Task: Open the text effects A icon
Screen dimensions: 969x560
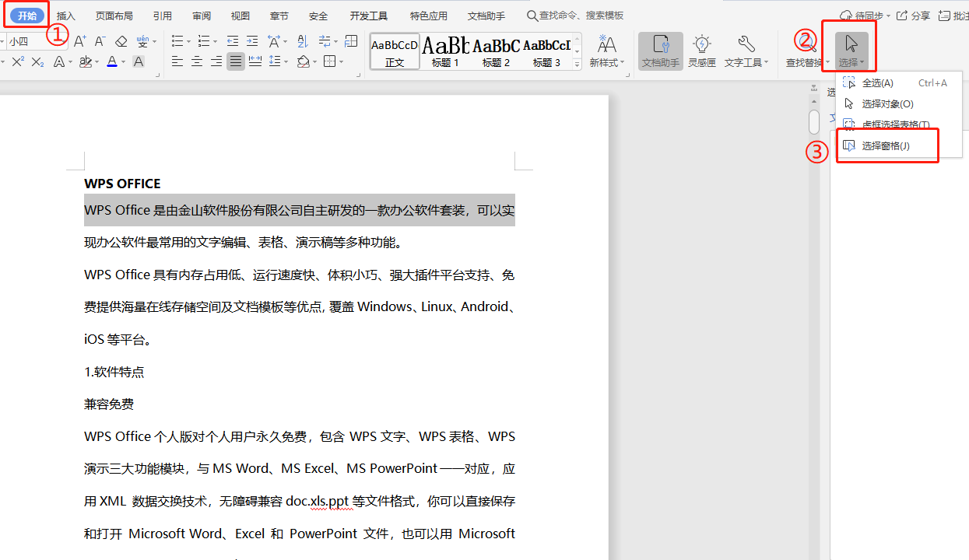Action: click(x=59, y=61)
